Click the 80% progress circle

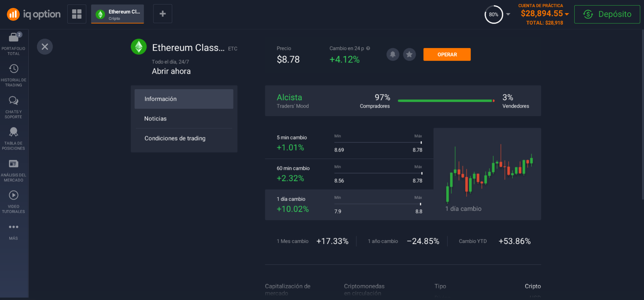(x=494, y=14)
